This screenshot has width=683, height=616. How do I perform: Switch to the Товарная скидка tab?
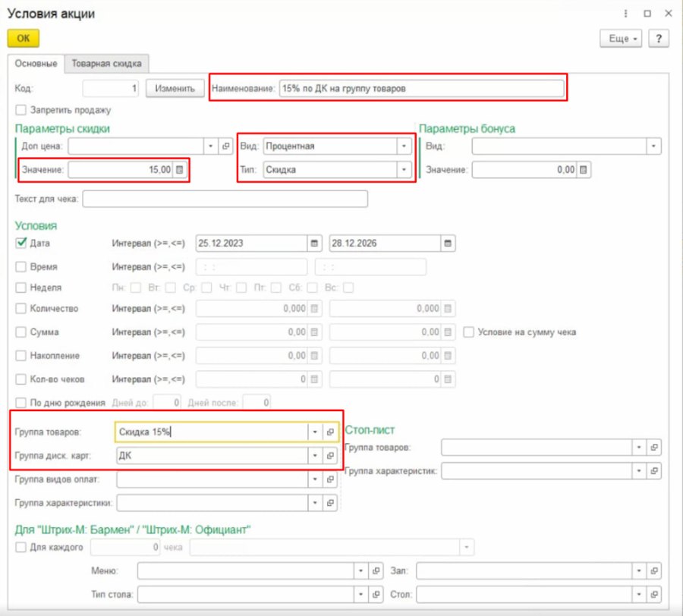[107, 64]
